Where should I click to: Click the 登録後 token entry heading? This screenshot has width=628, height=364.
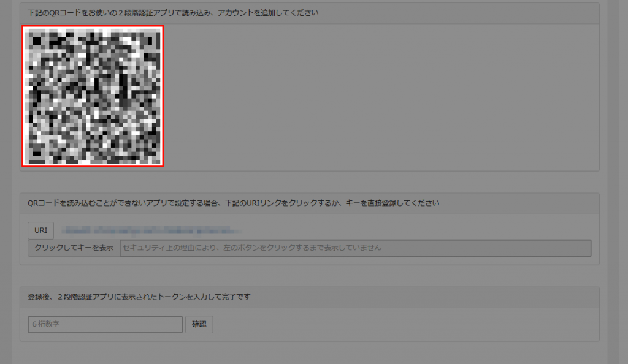[x=139, y=297]
